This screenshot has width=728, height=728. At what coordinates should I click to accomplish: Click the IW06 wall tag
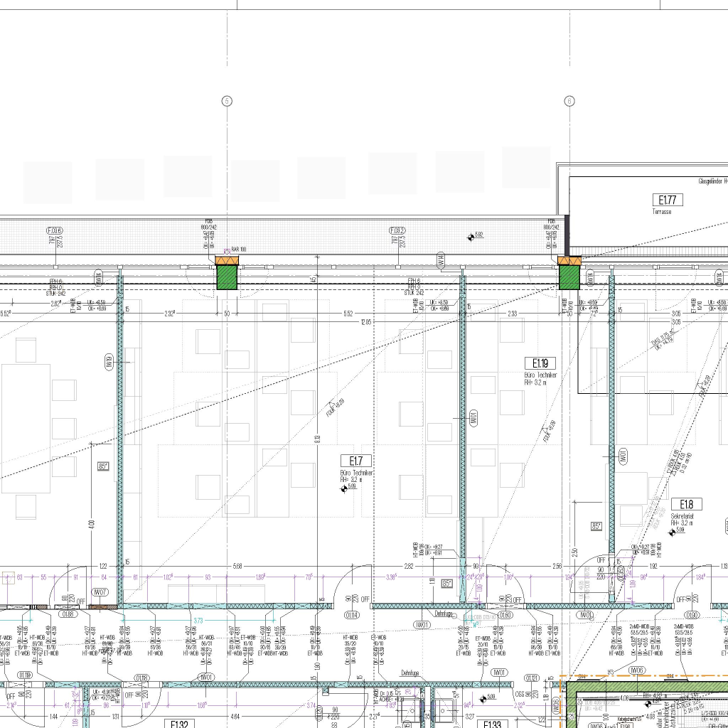[636, 670]
